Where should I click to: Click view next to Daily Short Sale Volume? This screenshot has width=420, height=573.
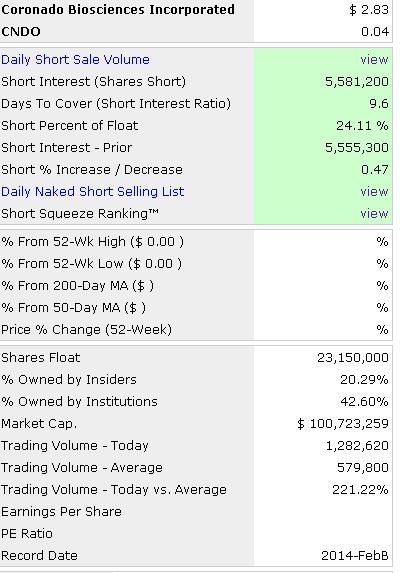[x=374, y=60]
